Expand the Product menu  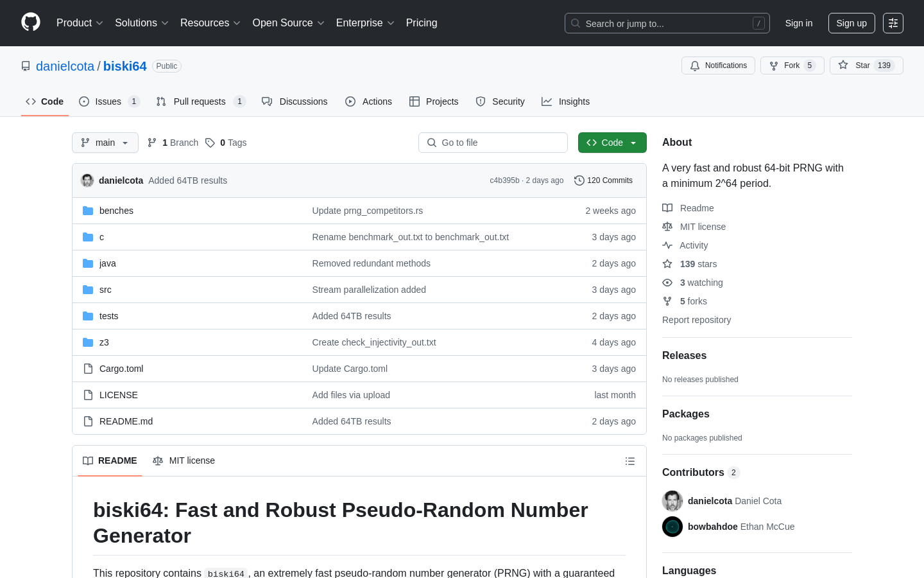(80, 23)
